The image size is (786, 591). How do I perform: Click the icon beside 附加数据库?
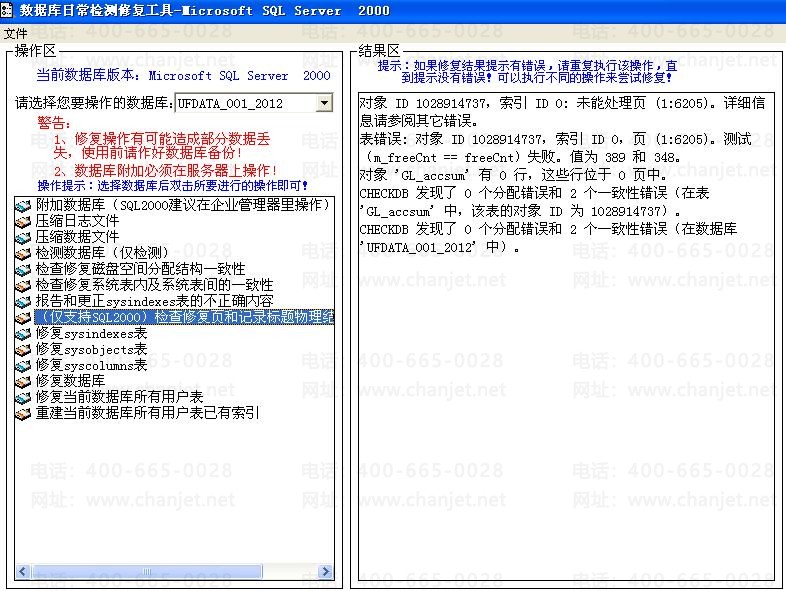(23, 206)
